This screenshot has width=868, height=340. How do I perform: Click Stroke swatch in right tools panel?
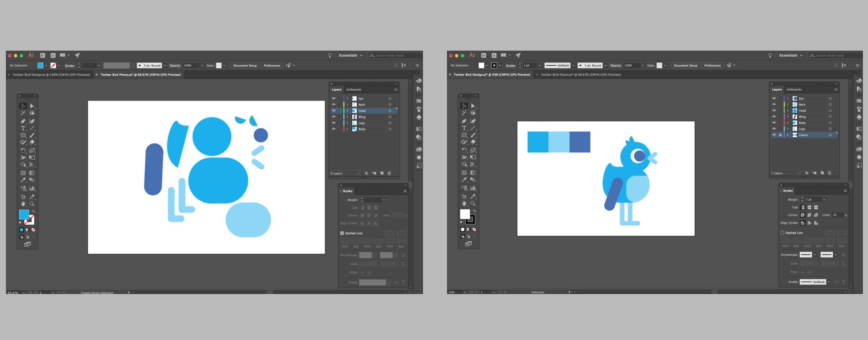(470, 219)
